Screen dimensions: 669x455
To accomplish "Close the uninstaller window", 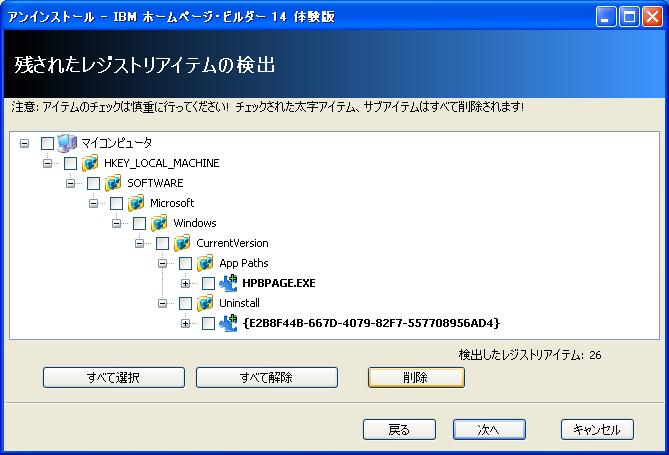I will click(x=653, y=17).
